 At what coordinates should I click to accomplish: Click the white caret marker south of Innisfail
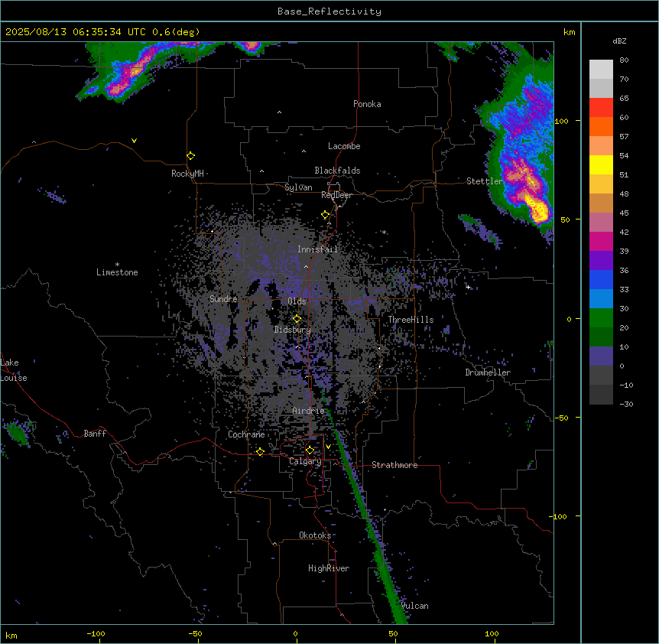point(306,266)
